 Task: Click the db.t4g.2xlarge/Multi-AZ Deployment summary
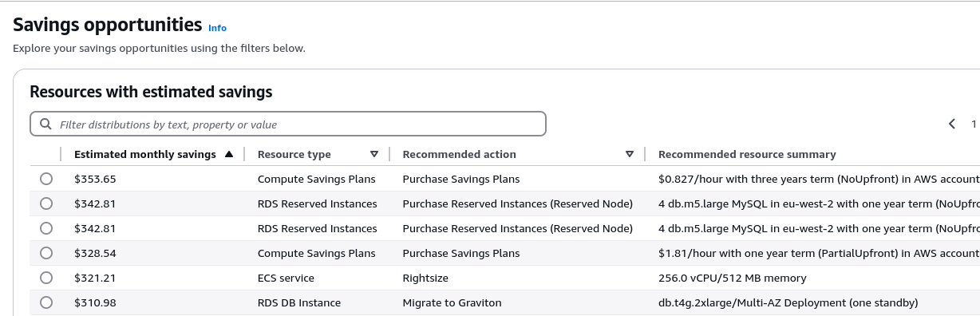tap(788, 302)
